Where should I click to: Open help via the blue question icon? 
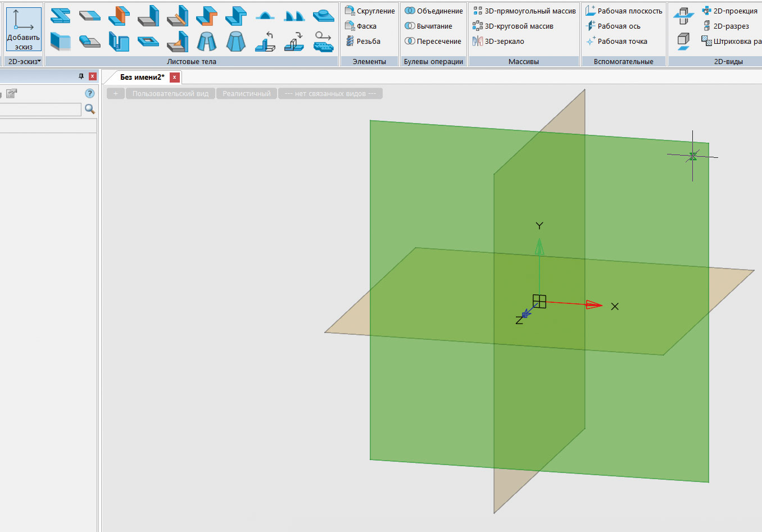89,93
